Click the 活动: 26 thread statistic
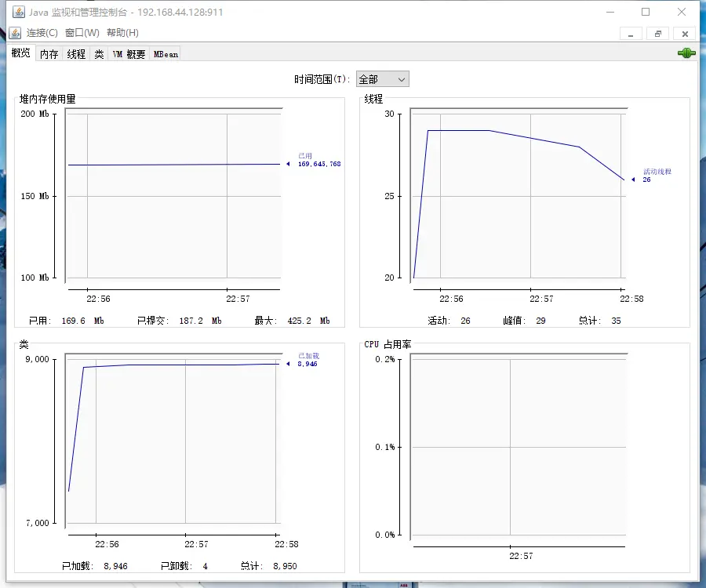The width and height of the screenshot is (706, 588). (x=449, y=321)
